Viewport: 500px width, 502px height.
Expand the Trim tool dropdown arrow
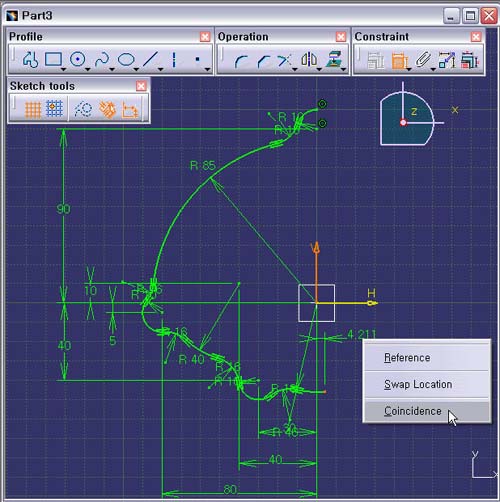click(295, 69)
